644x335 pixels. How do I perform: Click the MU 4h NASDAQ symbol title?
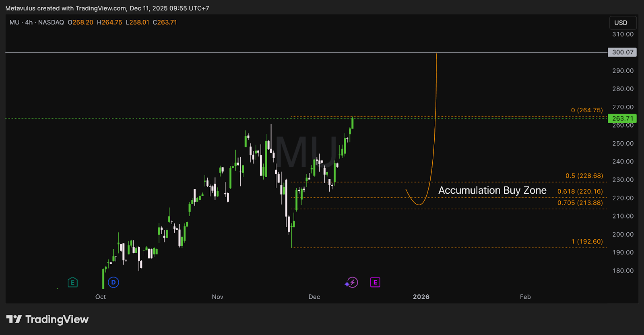(x=37, y=23)
